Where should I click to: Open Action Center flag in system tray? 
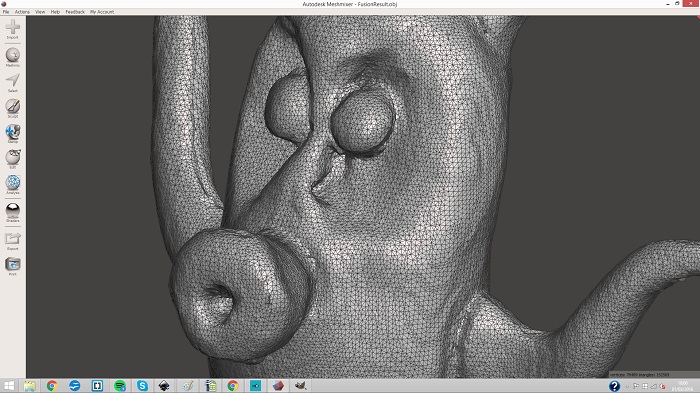point(636,386)
